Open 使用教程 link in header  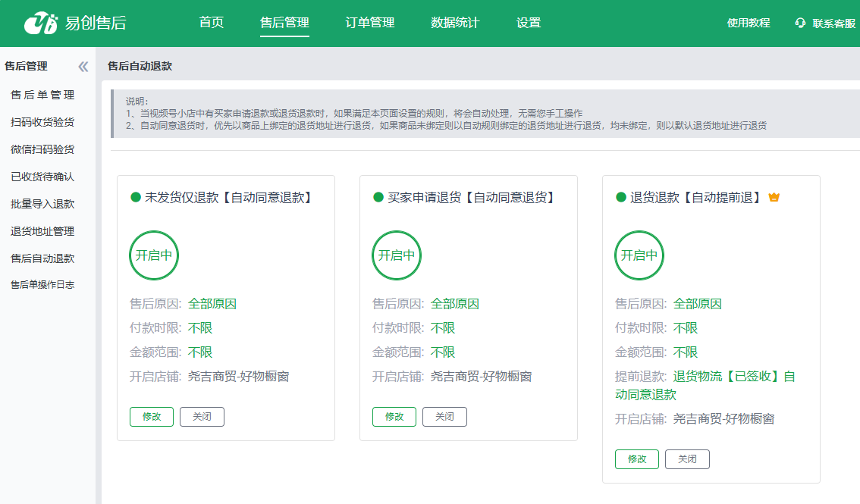[x=749, y=23]
